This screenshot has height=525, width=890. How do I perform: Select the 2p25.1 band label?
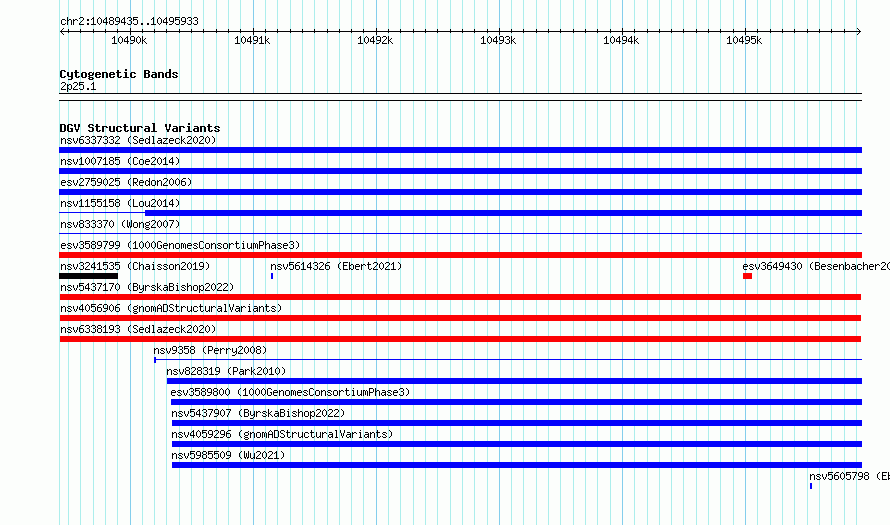(78, 86)
